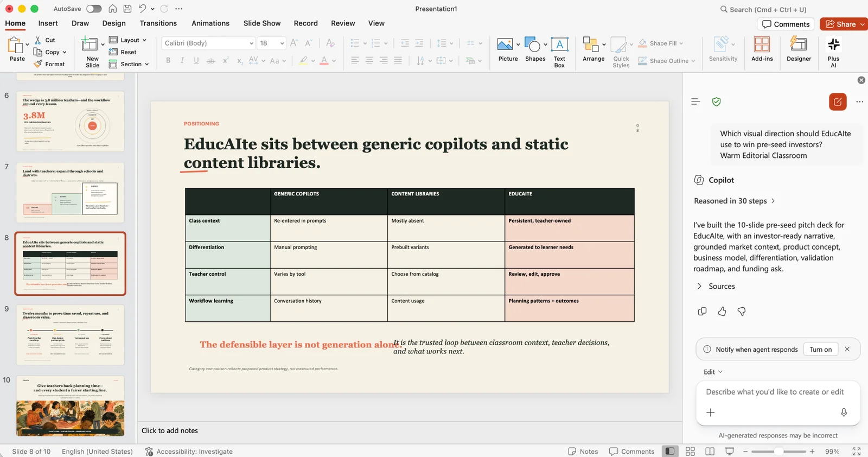The height and width of the screenshot is (457, 868).
Task: Give thumbs down to Copilot response
Action: point(741,312)
